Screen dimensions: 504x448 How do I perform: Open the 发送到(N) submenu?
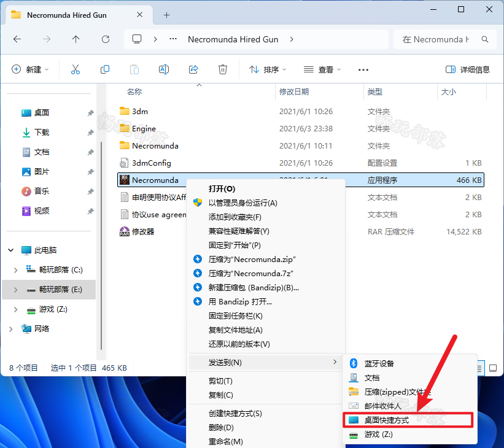265,362
